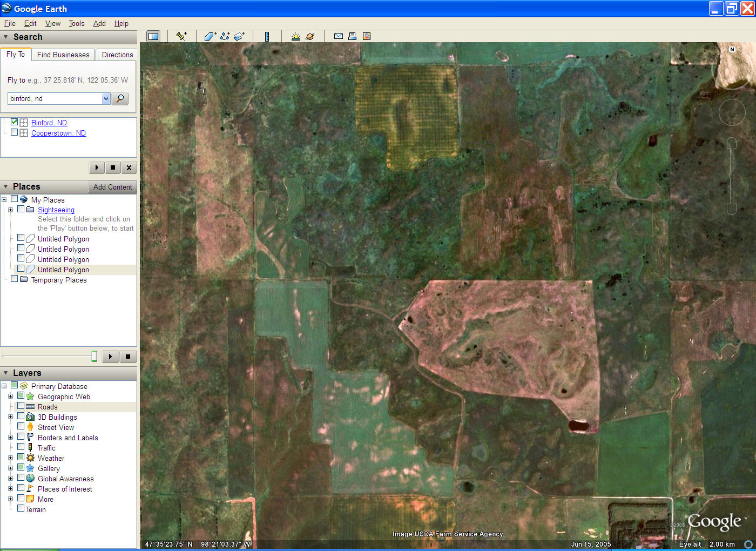Open the ruler measuring tool
756x551 pixels.
267,36
